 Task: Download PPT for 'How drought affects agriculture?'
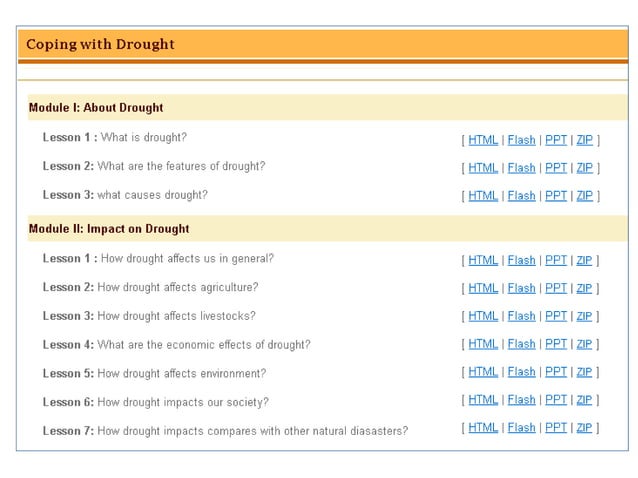(x=556, y=288)
